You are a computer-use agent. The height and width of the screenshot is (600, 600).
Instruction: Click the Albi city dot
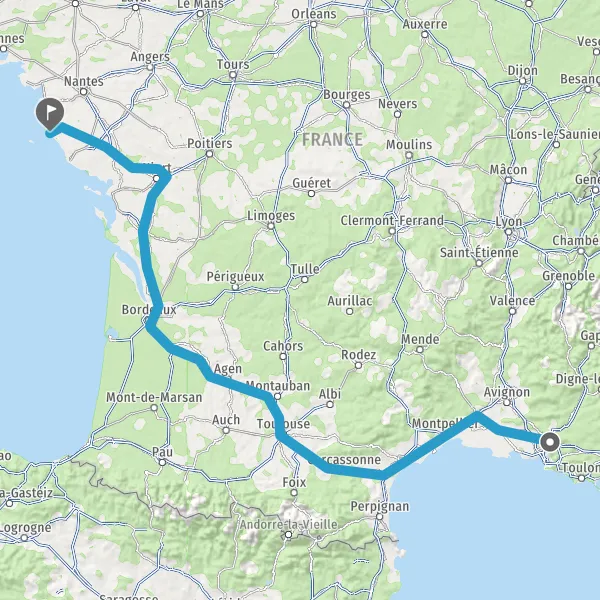[x=330, y=404]
